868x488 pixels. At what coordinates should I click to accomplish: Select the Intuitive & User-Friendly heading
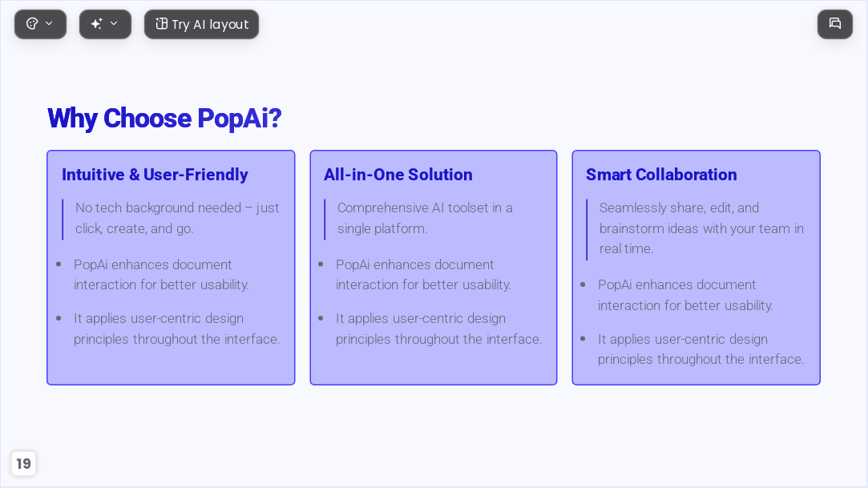[155, 175]
